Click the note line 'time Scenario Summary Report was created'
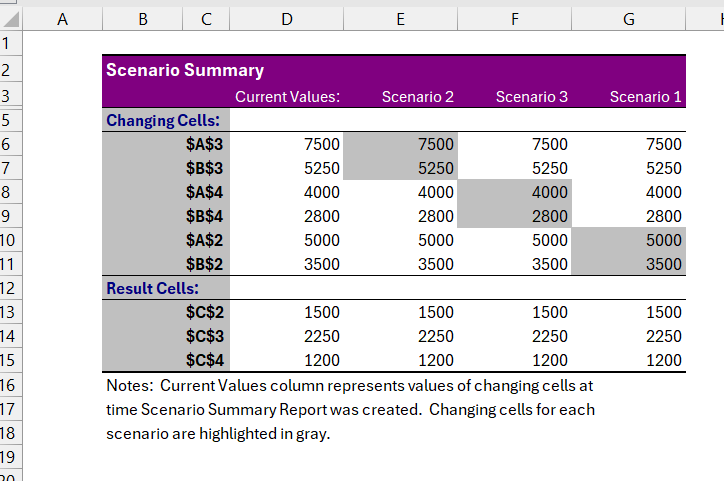 (350, 409)
